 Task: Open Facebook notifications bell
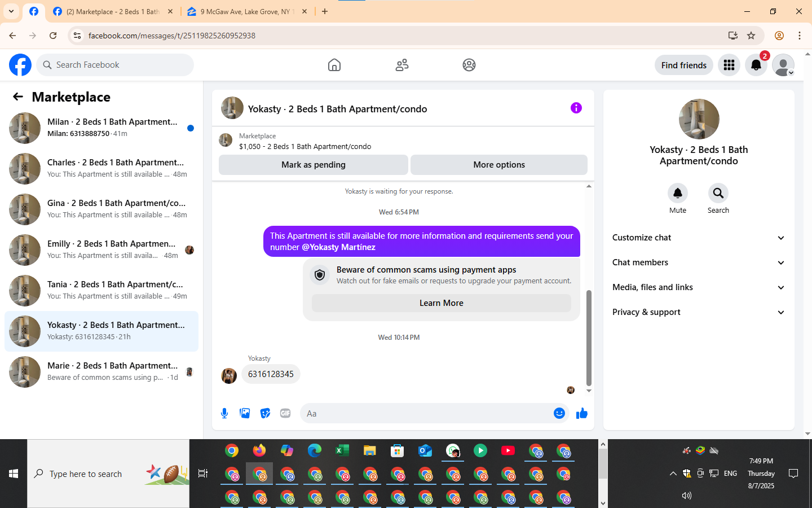(x=756, y=65)
